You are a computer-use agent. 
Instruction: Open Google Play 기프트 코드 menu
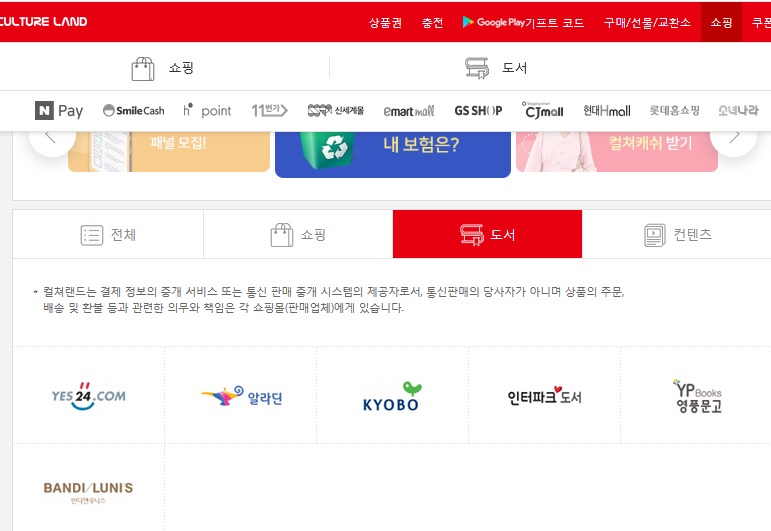tap(523, 23)
